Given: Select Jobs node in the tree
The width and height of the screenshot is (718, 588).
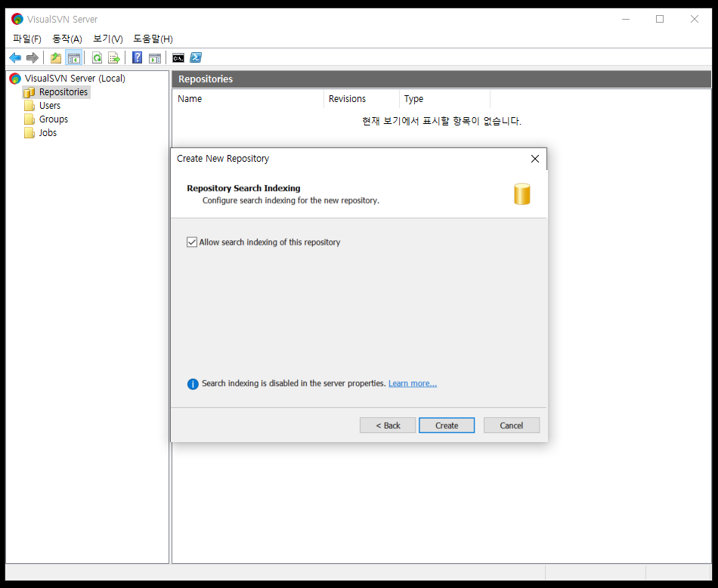Looking at the screenshot, I should (x=48, y=133).
